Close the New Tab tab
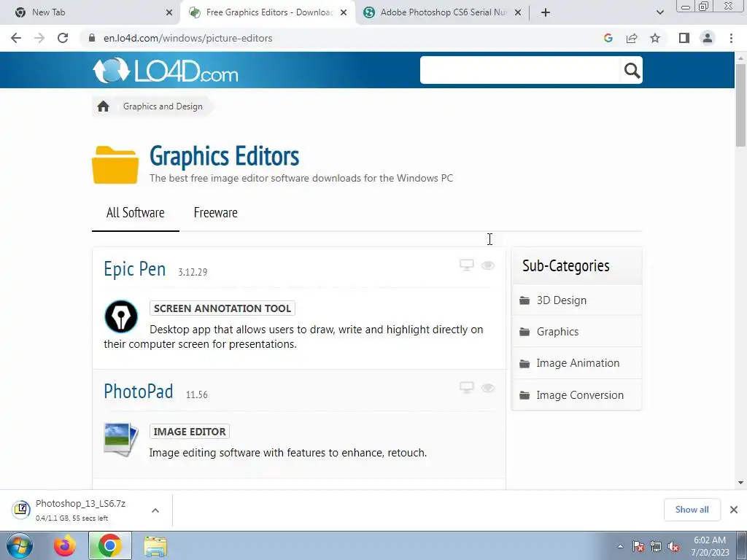Viewport: 747px width, 560px height. pos(169,12)
